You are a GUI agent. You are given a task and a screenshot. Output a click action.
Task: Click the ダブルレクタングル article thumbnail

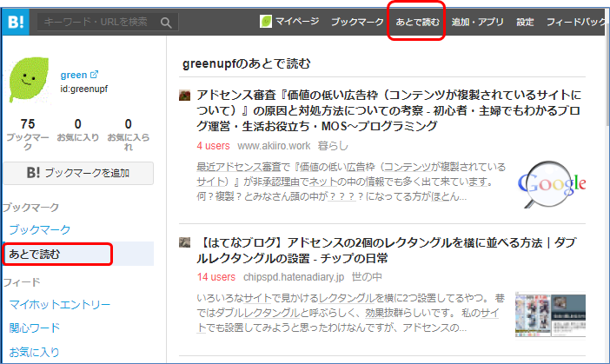551,315
